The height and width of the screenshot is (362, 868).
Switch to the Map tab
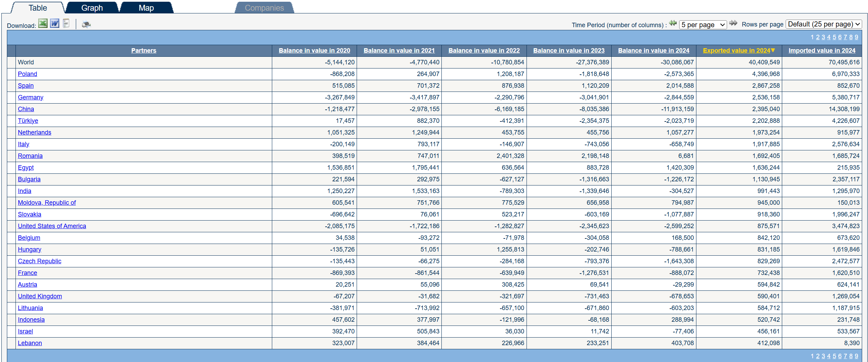point(146,8)
